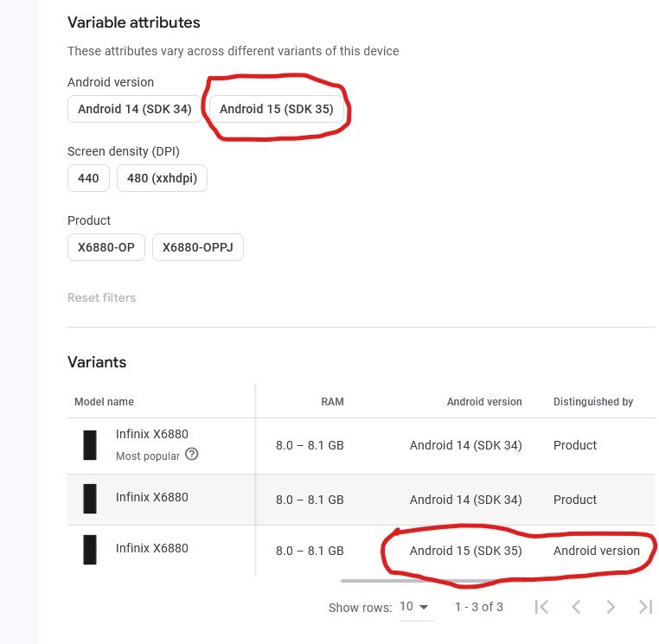Select the Android 14 (SDK 34) filter chip

pyautogui.click(x=134, y=109)
